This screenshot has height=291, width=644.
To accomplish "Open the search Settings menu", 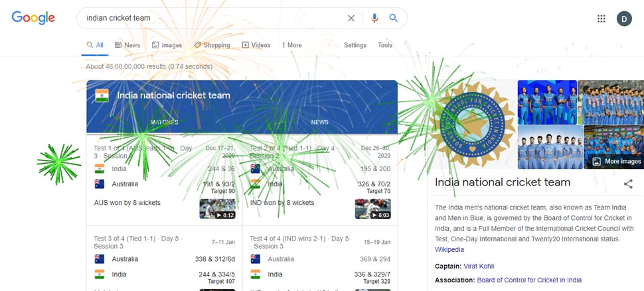I will (x=355, y=45).
